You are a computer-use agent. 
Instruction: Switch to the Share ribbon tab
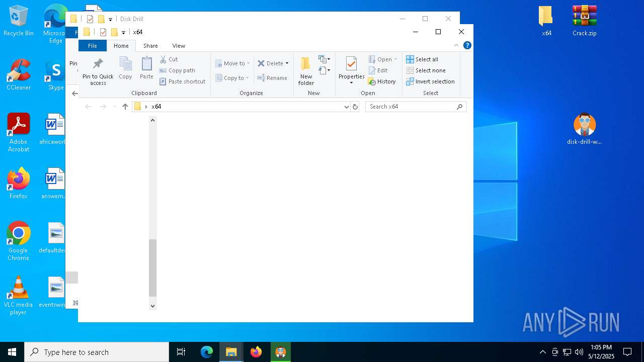coord(150,46)
